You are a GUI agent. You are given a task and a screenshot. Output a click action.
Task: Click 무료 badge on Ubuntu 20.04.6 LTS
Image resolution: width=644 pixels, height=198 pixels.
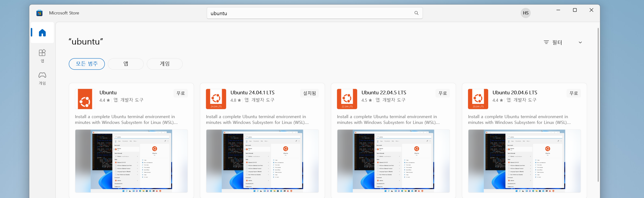574,93
